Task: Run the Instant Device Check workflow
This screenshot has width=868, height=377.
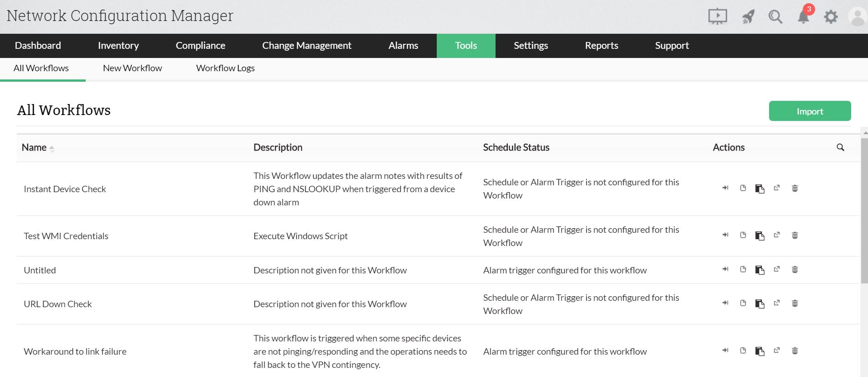Action: pyautogui.click(x=725, y=188)
